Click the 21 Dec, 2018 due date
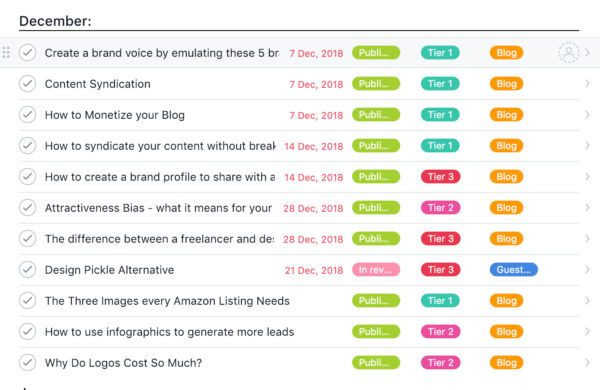Image resolution: width=600 pixels, height=390 pixels. pyautogui.click(x=314, y=270)
